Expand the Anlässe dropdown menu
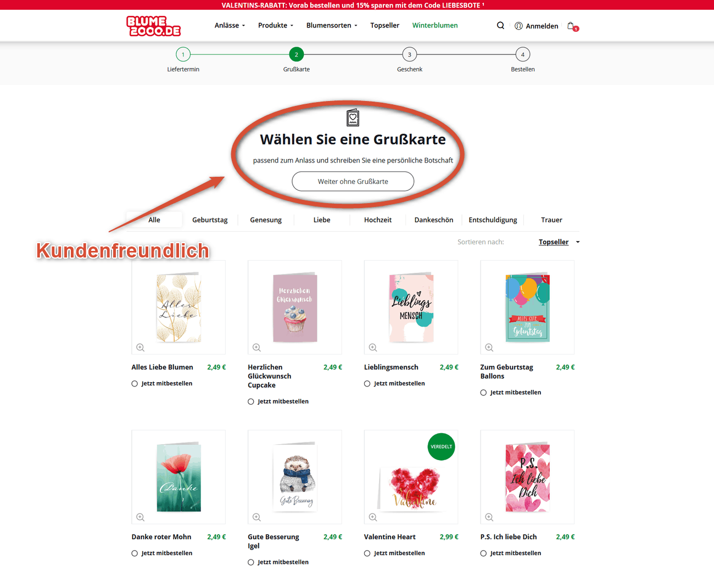Viewport: 714px width, 588px height. tap(230, 25)
